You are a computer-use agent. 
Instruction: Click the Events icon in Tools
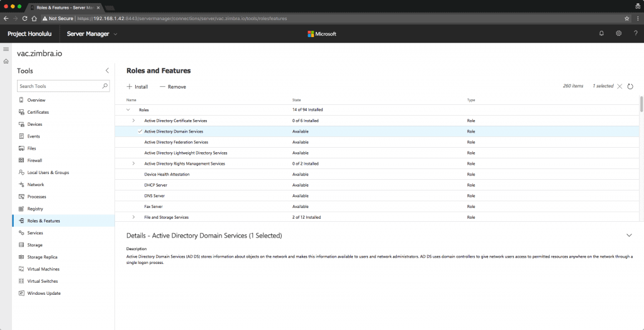tap(21, 136)
